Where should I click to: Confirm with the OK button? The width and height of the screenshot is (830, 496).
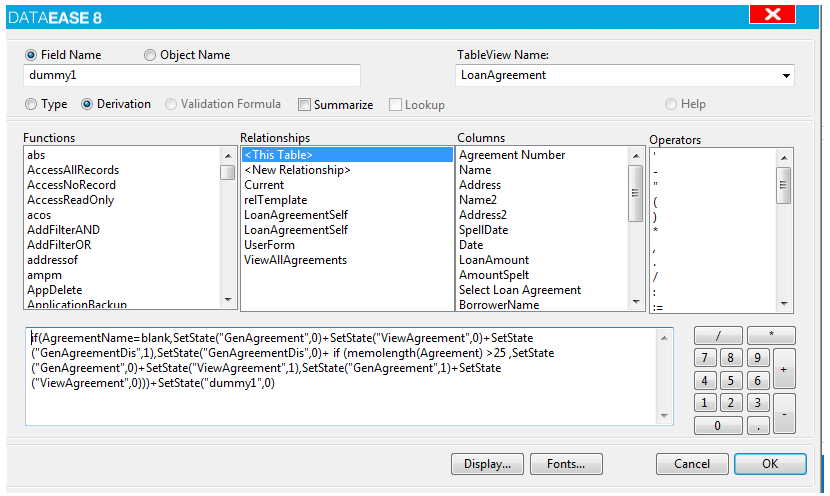click(x=770, y=464)
